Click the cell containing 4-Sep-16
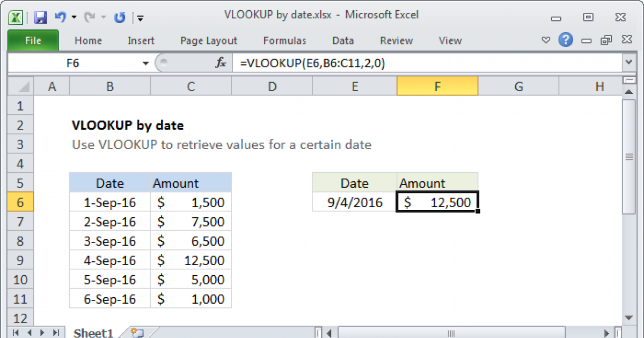This screenshot has height=338, width=644. [110, 260]
